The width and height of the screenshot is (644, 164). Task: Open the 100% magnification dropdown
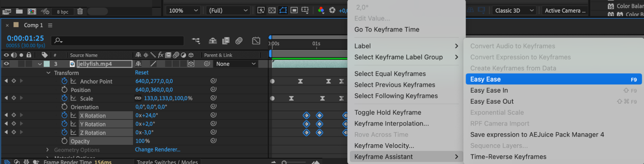[183, 11]
